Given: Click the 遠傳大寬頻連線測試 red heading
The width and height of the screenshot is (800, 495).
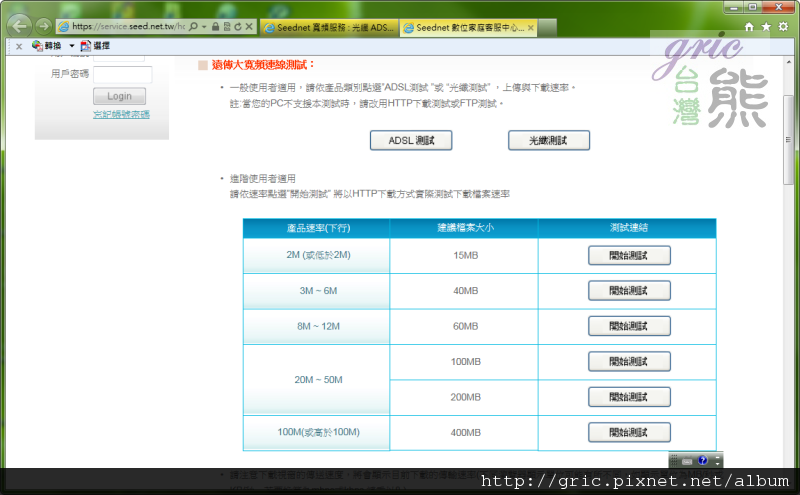Looking at the screenshot, I should tap(263, 65).
